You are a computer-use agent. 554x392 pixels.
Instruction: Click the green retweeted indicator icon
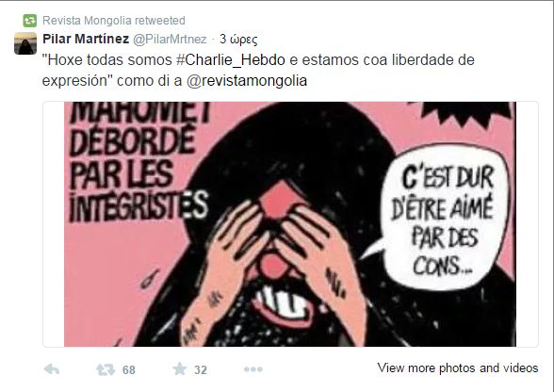(x=30, y=21)
